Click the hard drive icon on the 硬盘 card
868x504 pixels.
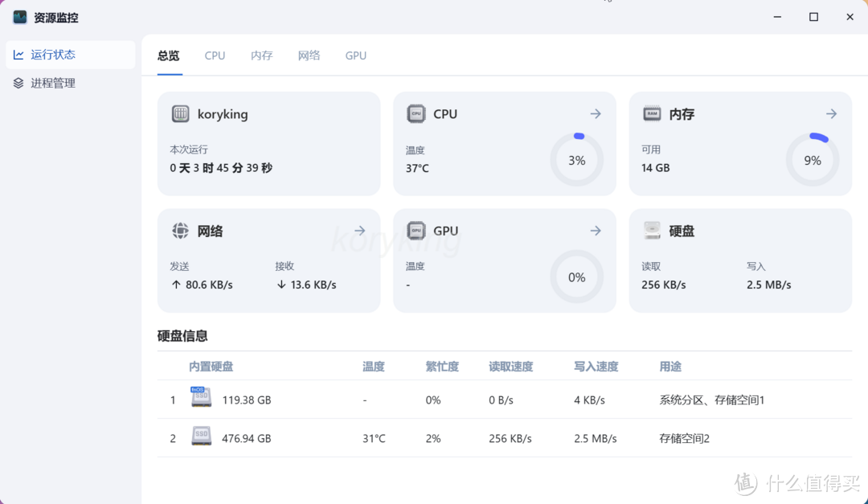point(652,231)
